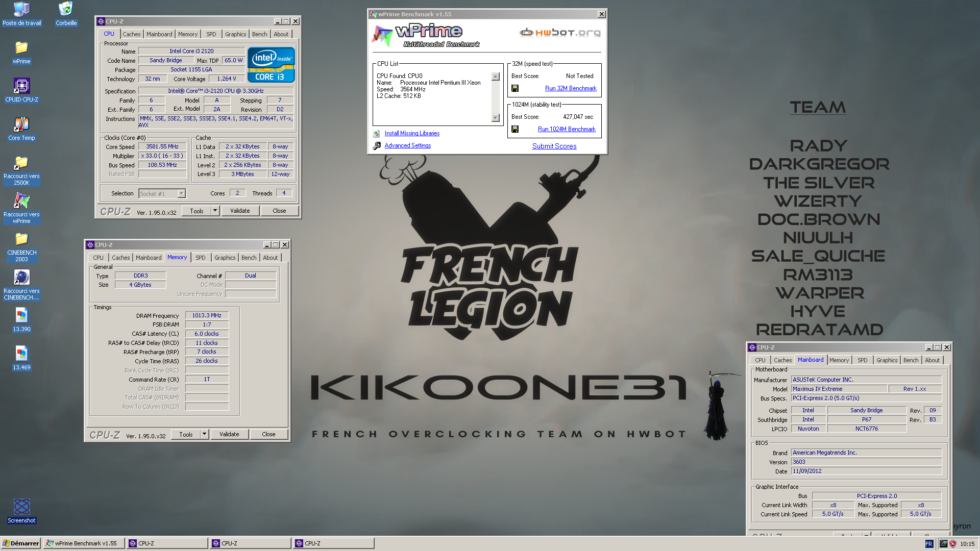
Task: Click the 1013.3 MHz DRAM frequency value
Action: click(x=207, y=315)
